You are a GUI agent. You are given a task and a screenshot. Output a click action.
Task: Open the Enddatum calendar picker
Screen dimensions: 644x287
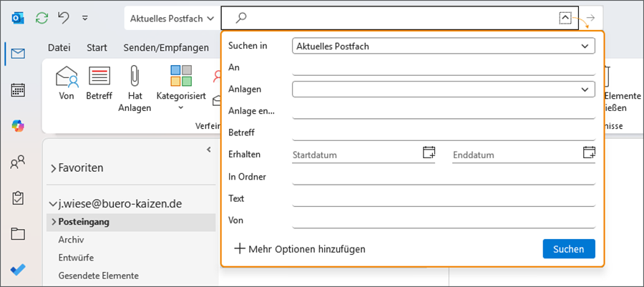[x=589, y=152]
